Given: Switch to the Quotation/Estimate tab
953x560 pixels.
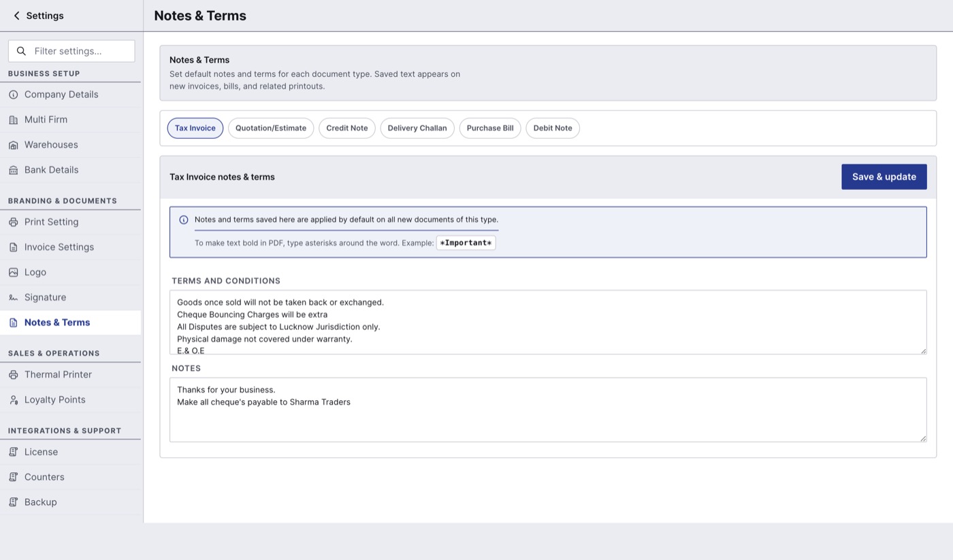Looking at the screenshot, I should click(271, 128).
